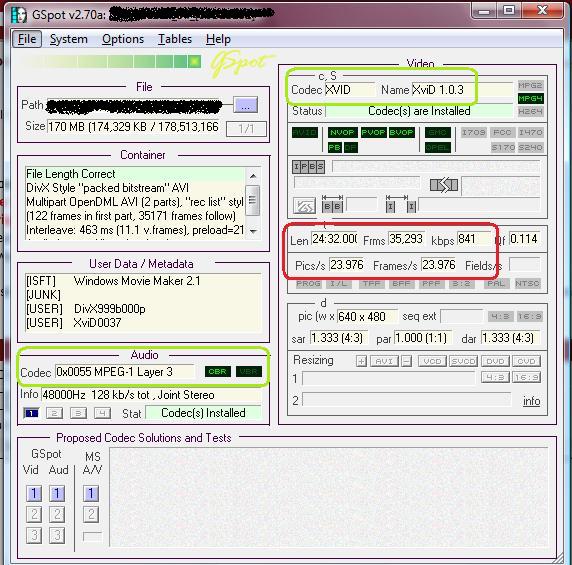Open the System menu

(69, 39)
